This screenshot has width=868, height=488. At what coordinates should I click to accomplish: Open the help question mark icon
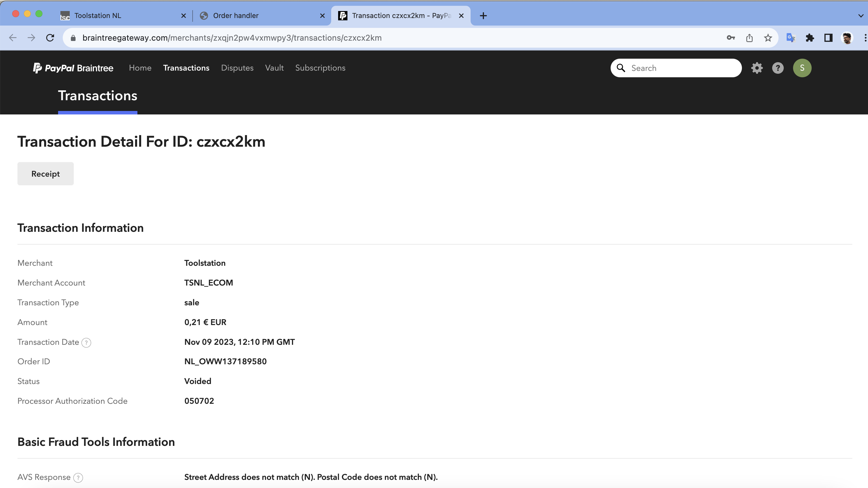tap(778, 68)
